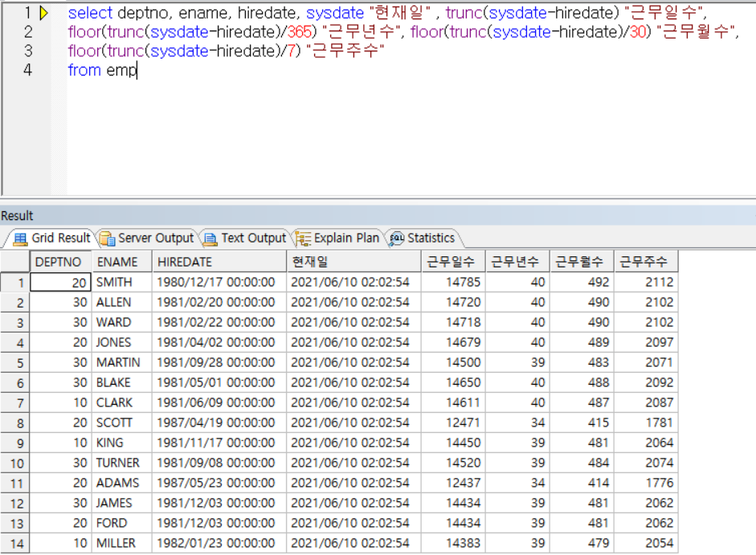Click the Text Output tab icon
756x555 pixels.
click(x=210, y=239)
